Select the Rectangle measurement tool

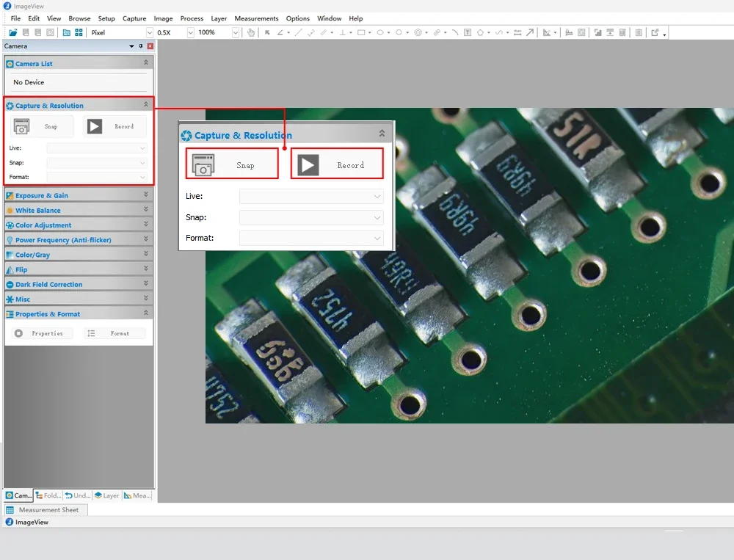pyautogui.click(x=361, y=32)
